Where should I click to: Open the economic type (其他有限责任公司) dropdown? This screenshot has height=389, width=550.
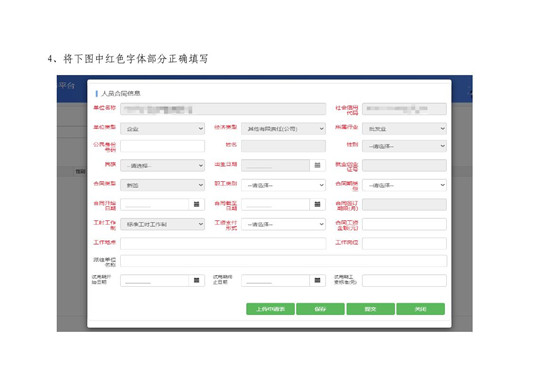pos(283,129)
